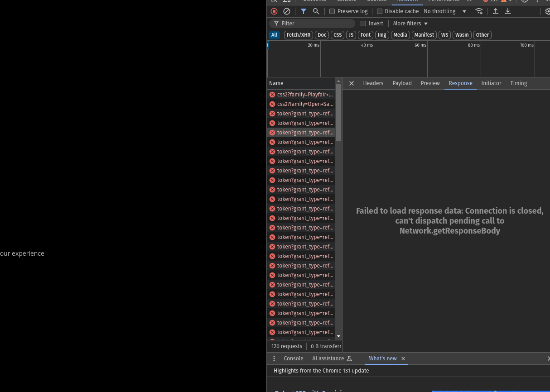Viewport: 550px width, 392px height.
Task: Filter requests by Img type
Action: tap(382, 35)
